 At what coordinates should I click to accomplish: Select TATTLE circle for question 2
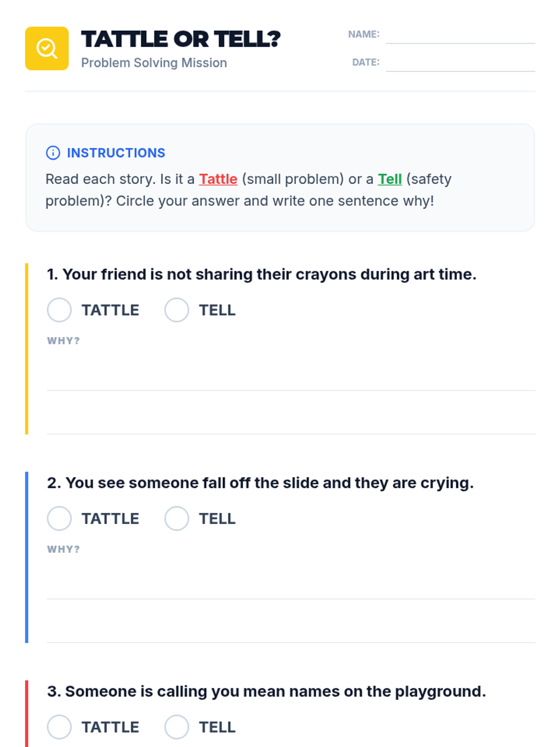[x=59, y=519]
